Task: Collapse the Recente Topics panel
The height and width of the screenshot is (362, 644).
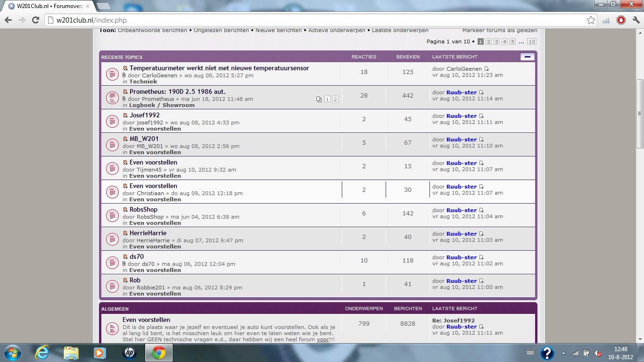Action: click(x=527, y=57)
